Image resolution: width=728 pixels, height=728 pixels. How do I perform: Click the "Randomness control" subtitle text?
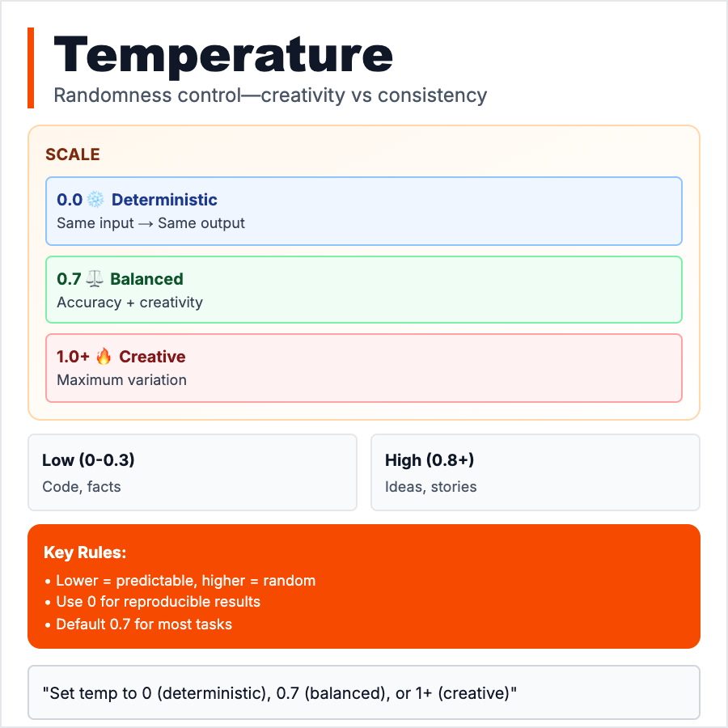tap(270, 95)
